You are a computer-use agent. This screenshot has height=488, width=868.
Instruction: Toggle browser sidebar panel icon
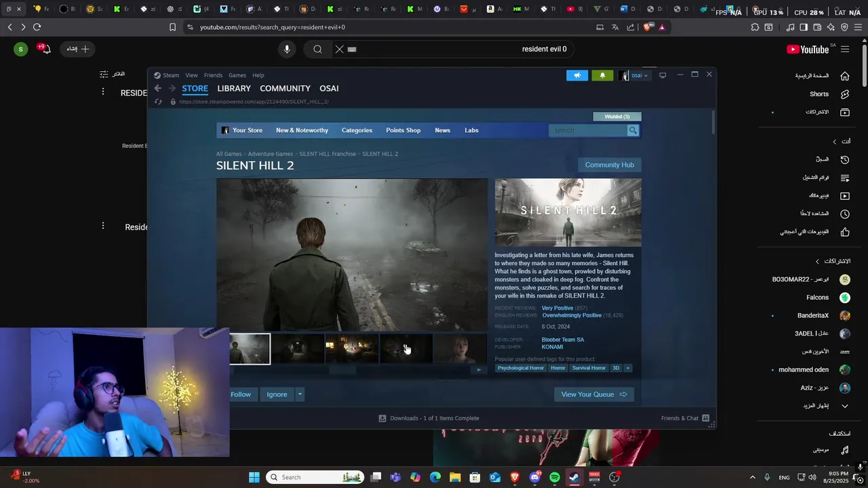click(804, 27)
